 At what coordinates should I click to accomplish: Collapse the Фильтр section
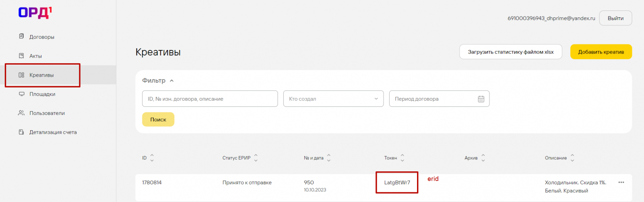(171, 81)
